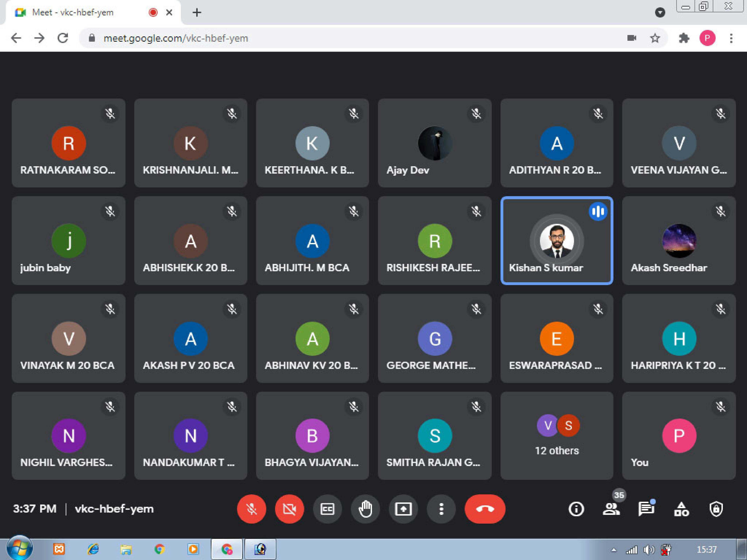Click the muted mic icon on RATNAKARAM tile
This screenshot has height=560, width=747.
[110, 113]
